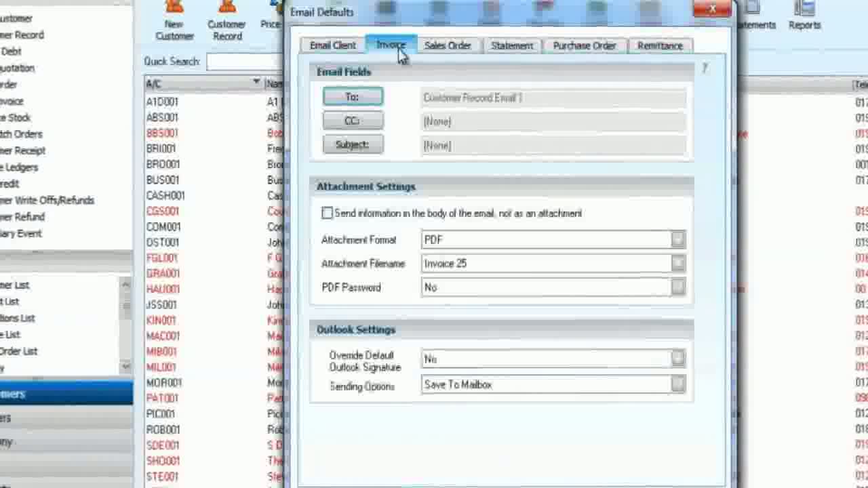Image resolution: width=868 pixels, height=488 pixels.
Task: Select customer row KIN001
Action: pyautogui.click(x=161, y=320)
